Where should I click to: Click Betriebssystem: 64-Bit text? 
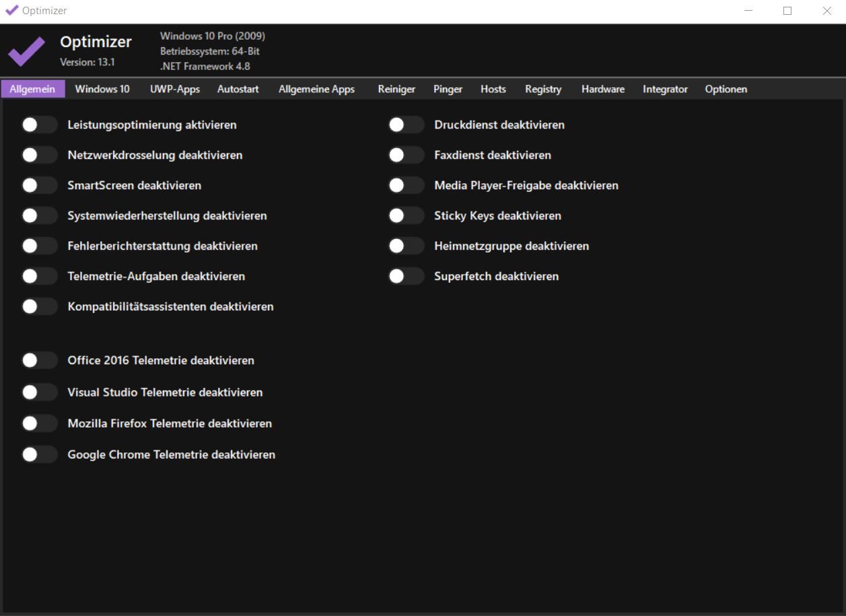pyautogui.click(x=210, y=51)
